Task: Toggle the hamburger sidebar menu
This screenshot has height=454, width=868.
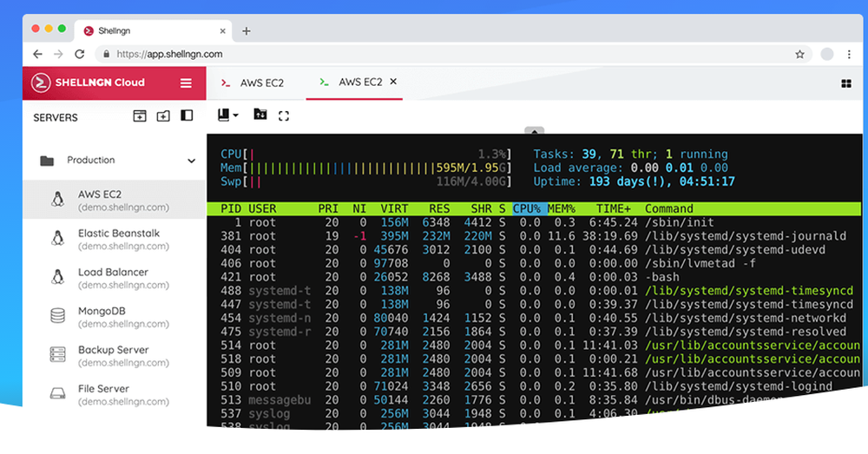Action: 186,82
